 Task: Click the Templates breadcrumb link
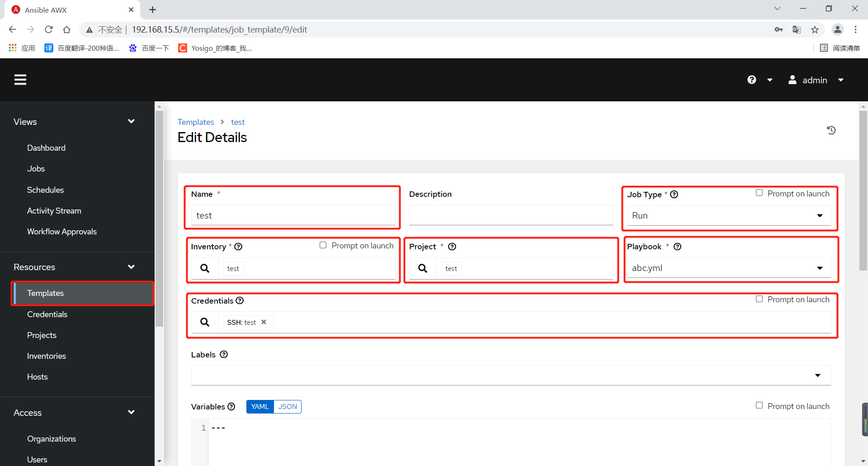pyautogui.click(x=196, y=122)
